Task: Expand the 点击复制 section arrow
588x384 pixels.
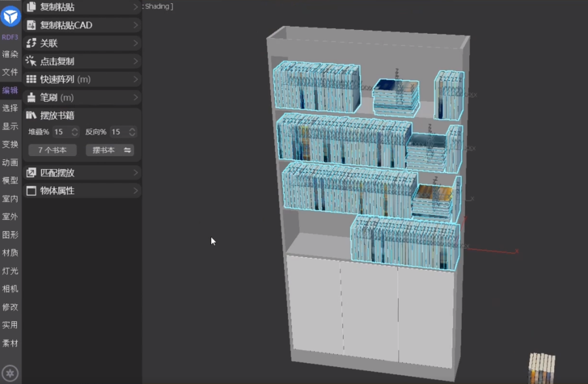Action: point(135,61)
